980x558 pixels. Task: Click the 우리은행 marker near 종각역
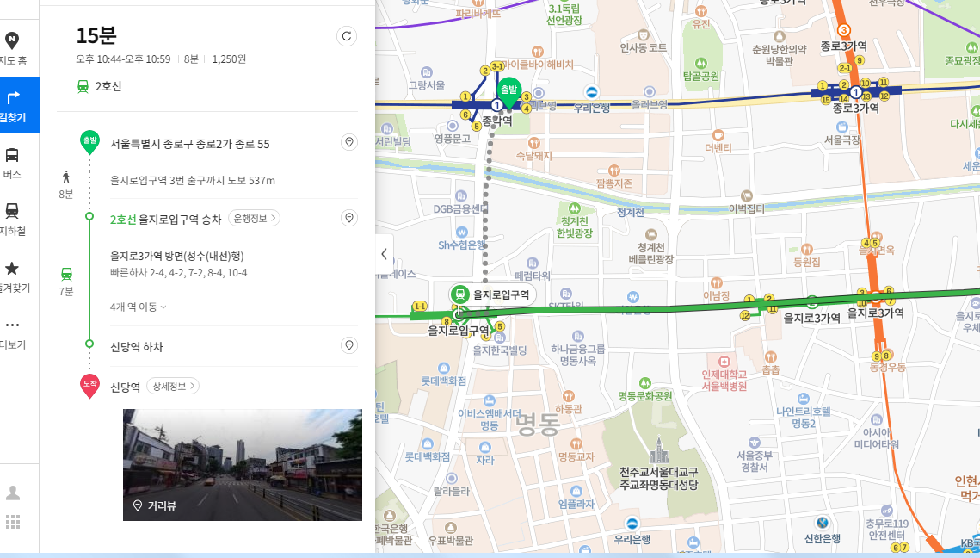(x=591, y=93)
